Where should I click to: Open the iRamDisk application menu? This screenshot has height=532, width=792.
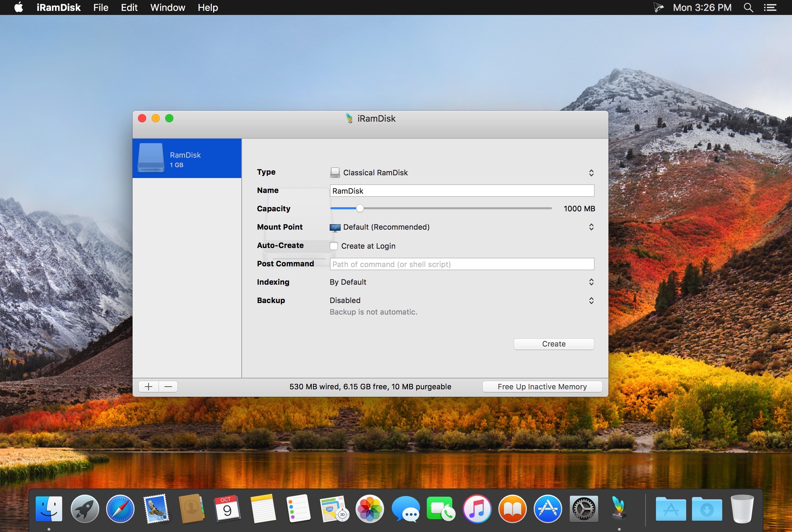(58, 7)
